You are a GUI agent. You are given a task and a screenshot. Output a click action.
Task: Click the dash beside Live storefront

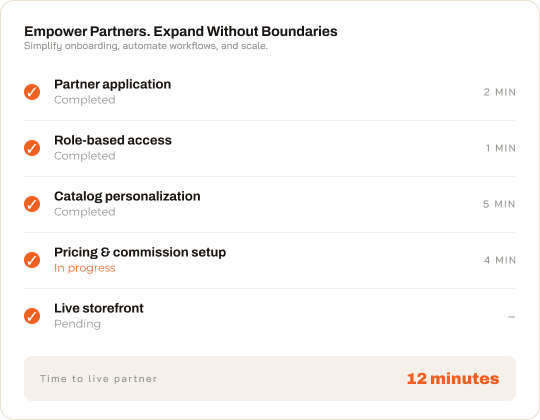[x=512, y=316]
